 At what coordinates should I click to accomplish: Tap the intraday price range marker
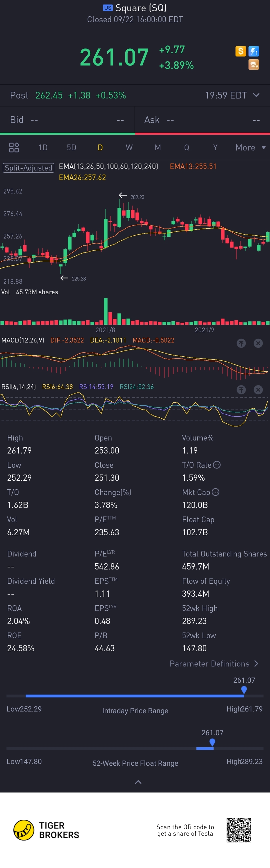point(244,690)
